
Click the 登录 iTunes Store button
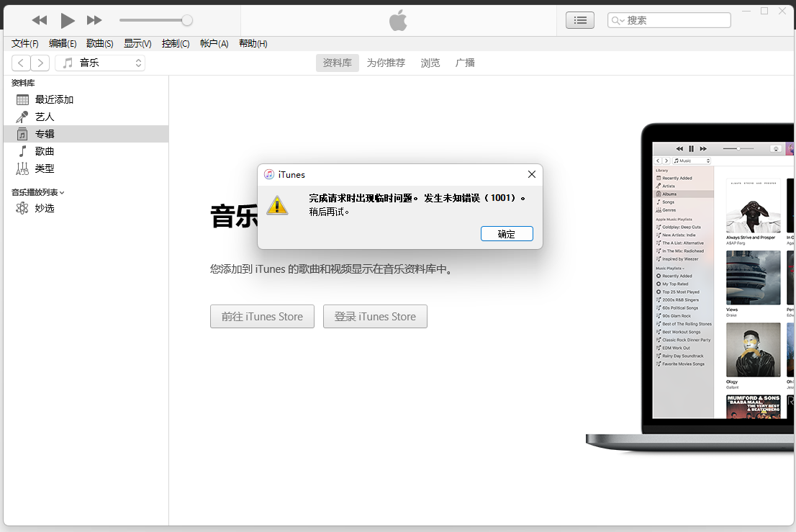pos(375,317)
